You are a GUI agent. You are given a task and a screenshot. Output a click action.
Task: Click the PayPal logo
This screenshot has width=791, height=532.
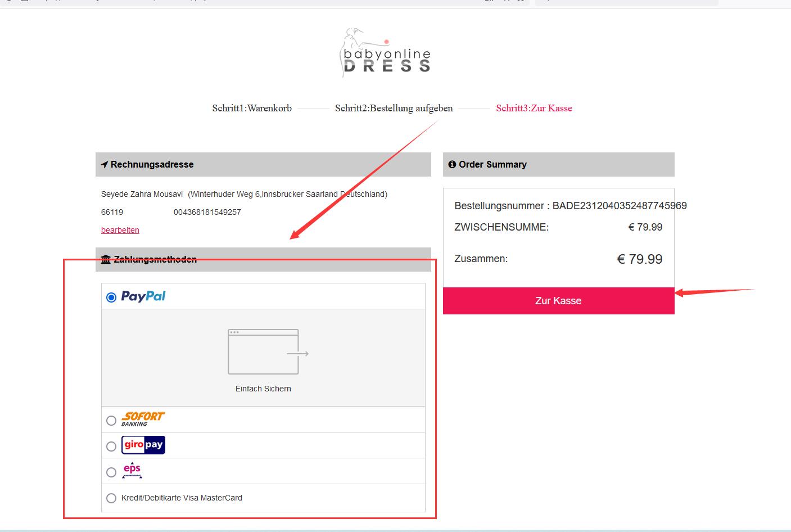143,296
